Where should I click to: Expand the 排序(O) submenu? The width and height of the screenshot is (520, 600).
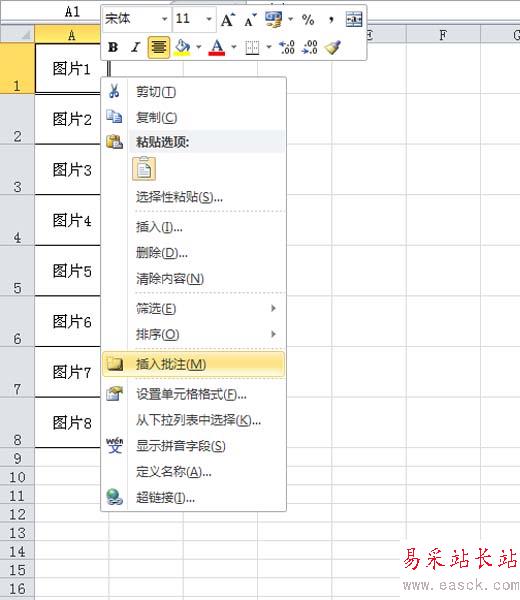[x=194, y=334]
